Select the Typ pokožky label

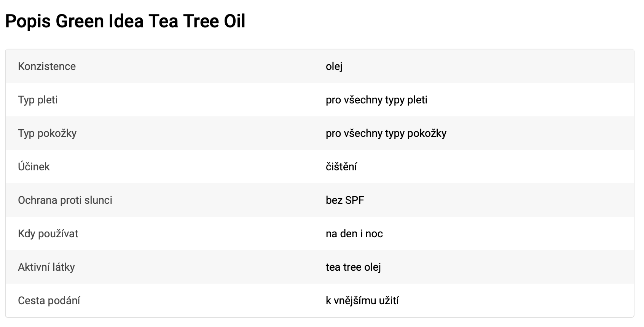pos(47,133)
